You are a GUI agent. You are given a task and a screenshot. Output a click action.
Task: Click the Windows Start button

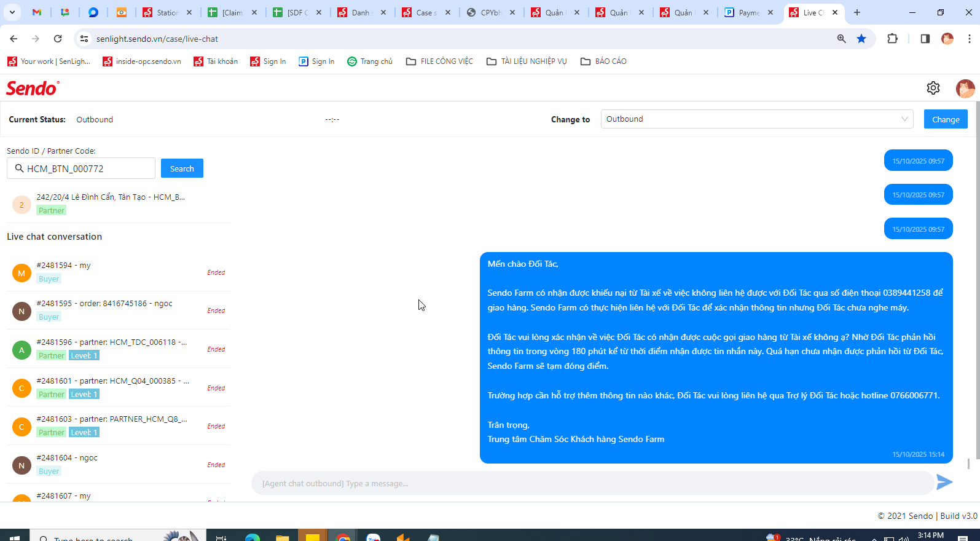[x=15, y=536]
